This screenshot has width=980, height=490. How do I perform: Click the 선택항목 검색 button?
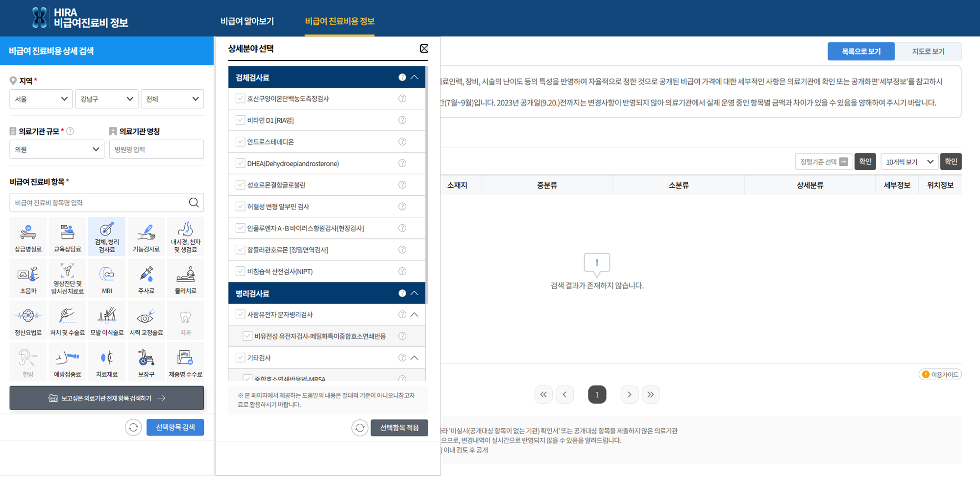point(175,427)
